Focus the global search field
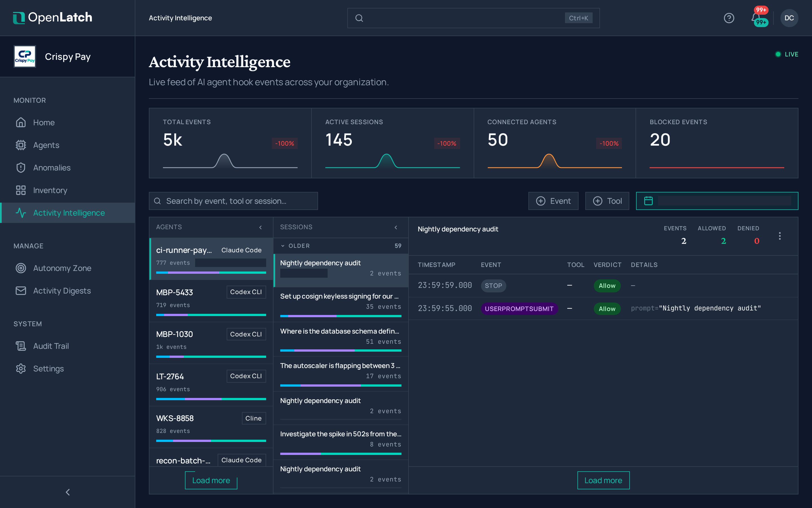Viewport: 812px width, 508px height. click(x=473, y=18)
